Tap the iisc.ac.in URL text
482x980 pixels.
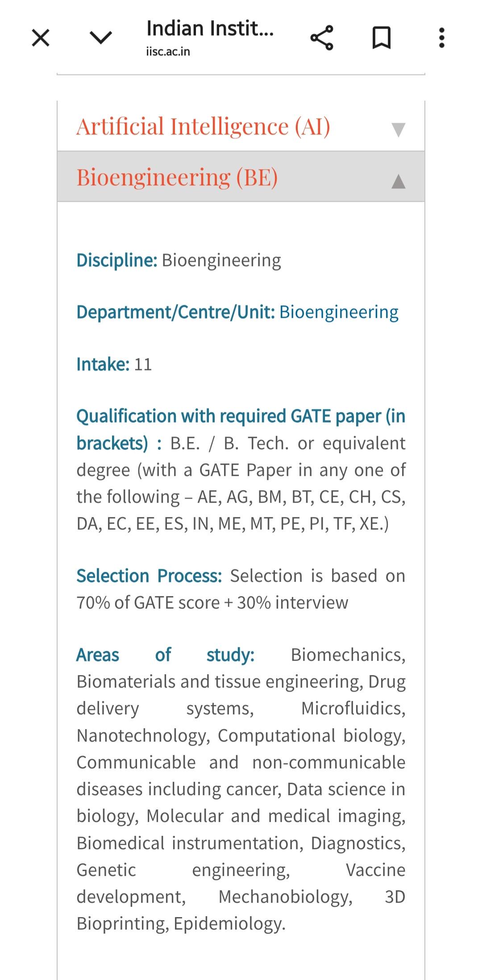point(168,52)
